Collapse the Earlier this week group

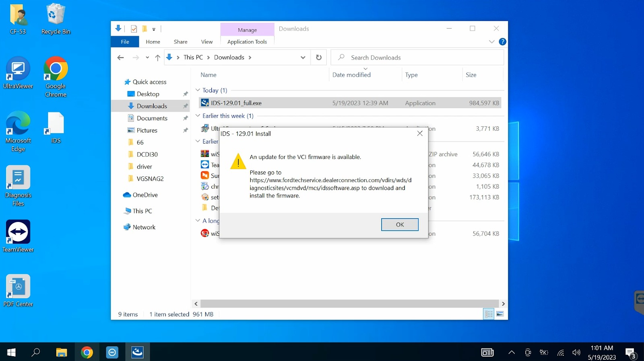click(198, 116)
